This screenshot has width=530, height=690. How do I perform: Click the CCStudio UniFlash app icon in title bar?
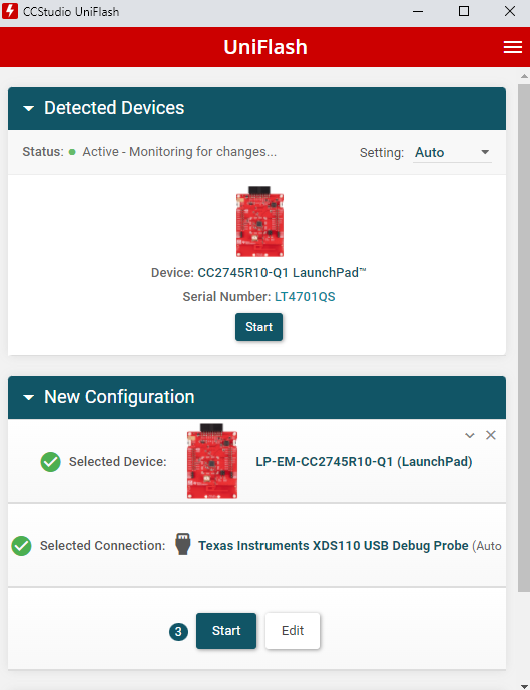[x=10, y=11]
